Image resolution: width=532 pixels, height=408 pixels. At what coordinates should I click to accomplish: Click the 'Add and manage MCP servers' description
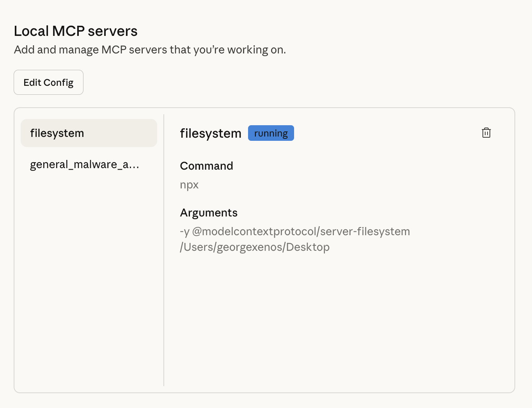(150, 50)
